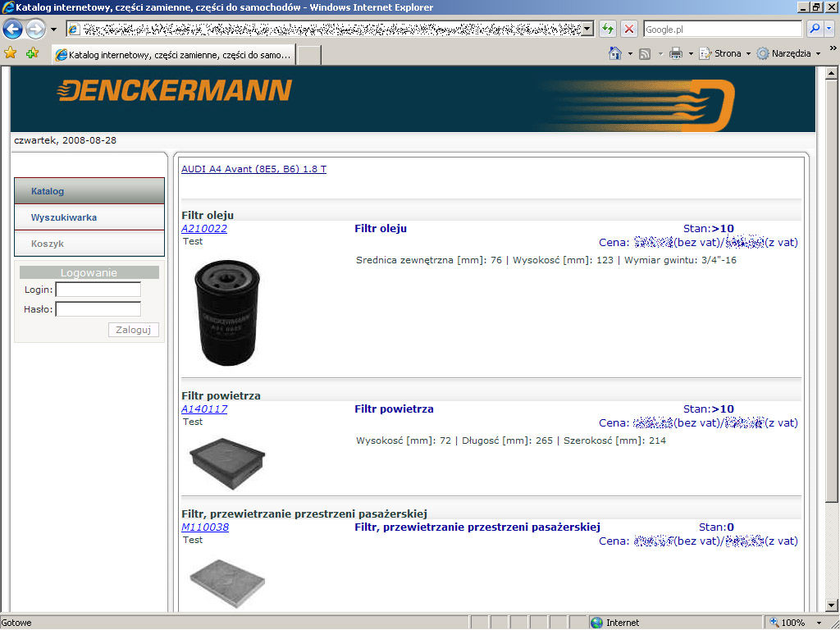Focus the Google.pl search box
The width and height of the screenshot is (840, 630).
[x=723, y=30]
